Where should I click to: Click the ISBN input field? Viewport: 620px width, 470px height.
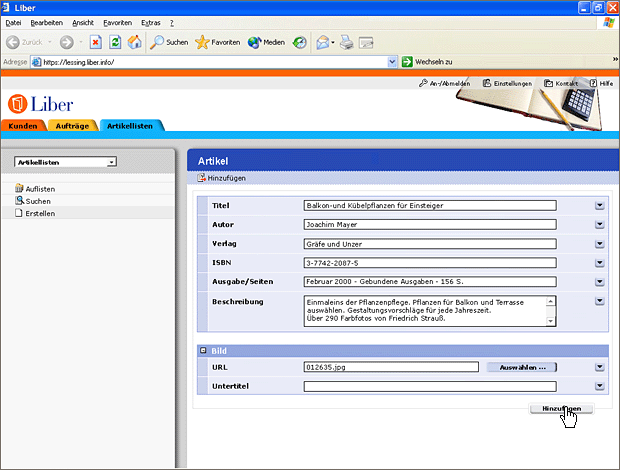tap(430, 263)
